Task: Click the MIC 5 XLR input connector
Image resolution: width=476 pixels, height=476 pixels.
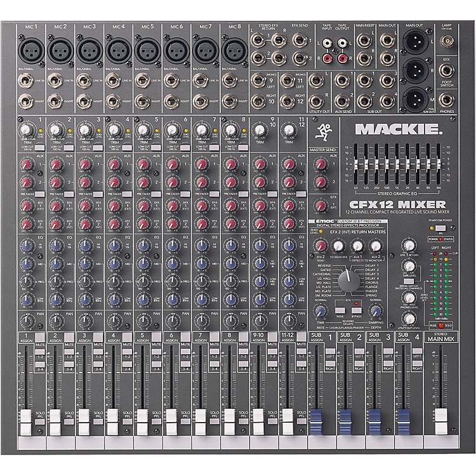Action: [147, 50]
